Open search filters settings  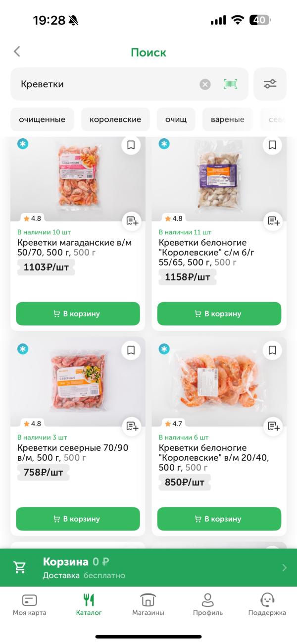click(x=270, y=84)
